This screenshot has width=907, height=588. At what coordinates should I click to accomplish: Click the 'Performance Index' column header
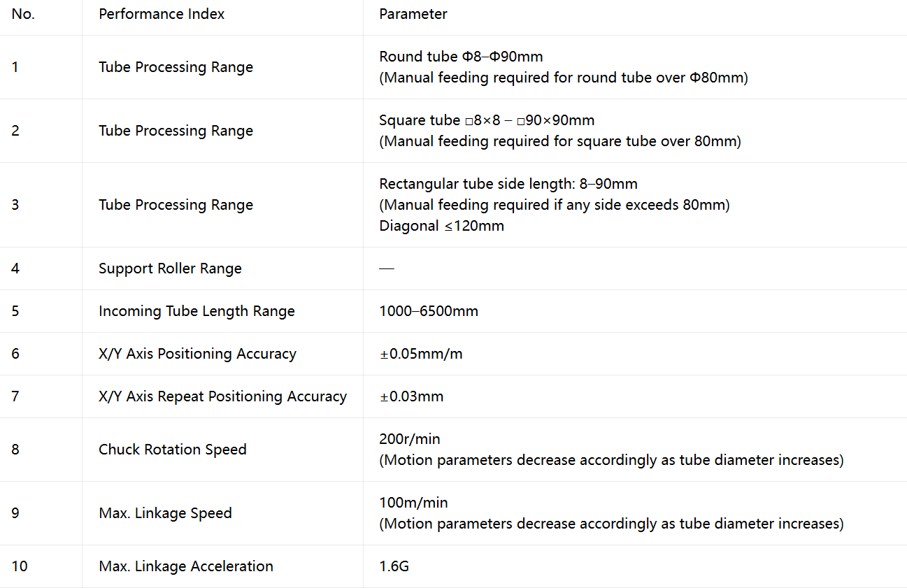point(162,14)
